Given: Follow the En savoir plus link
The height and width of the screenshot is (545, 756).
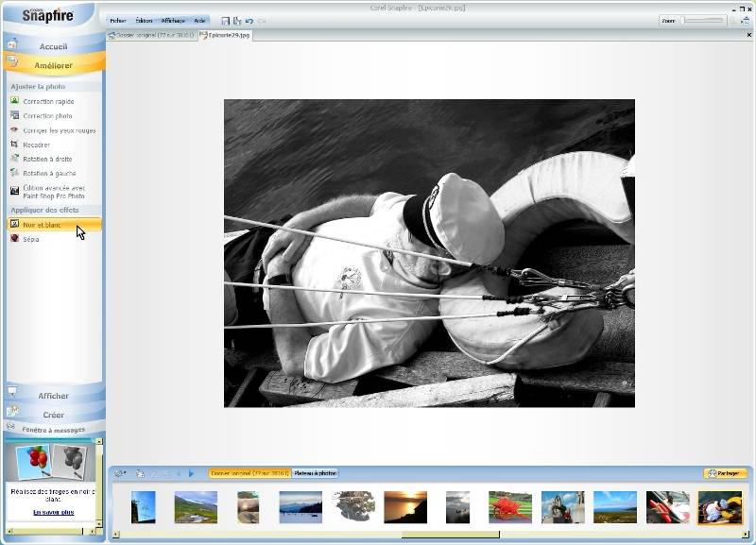Looking at the screenshot, I should [x=53, y=512].
